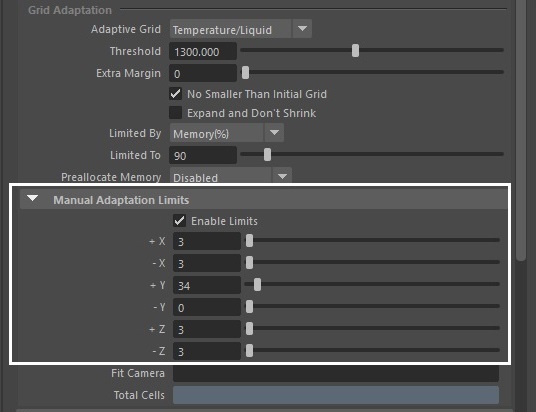Click the Fit Camera field
This screenshot has width=536, height=412.
click(x=336, y=373)
